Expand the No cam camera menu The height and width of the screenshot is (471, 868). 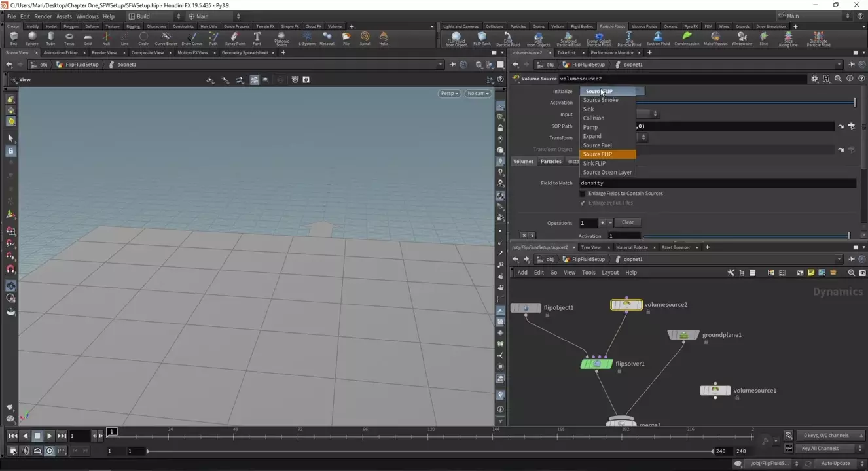point(477,94)
